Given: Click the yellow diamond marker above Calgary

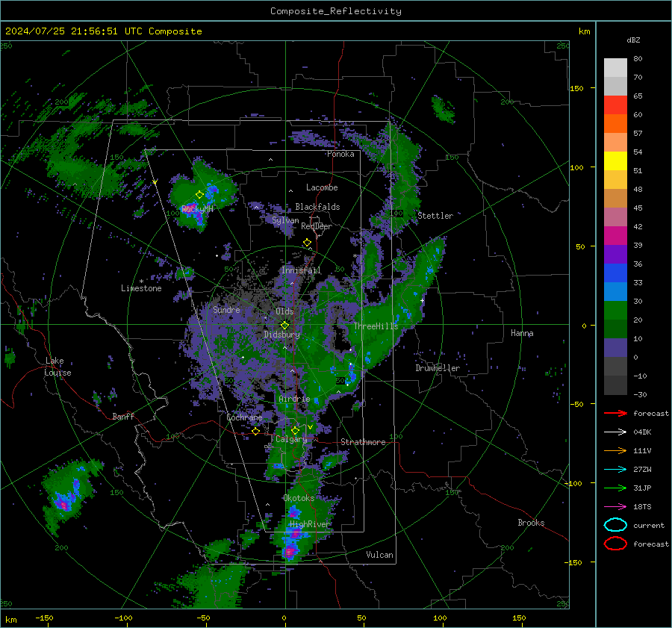Looking at the screenshot, I should (x=295, y=430).
